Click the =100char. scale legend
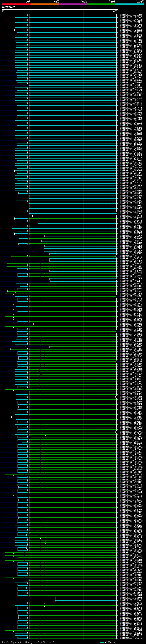The height and width of the screenshot is (644, 146). pos(109,642)
